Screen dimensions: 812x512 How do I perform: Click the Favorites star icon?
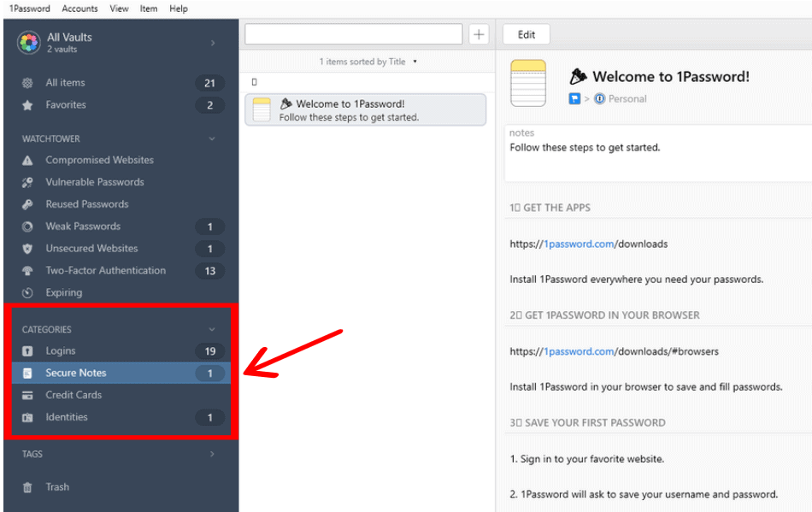(x=28, y=104)
